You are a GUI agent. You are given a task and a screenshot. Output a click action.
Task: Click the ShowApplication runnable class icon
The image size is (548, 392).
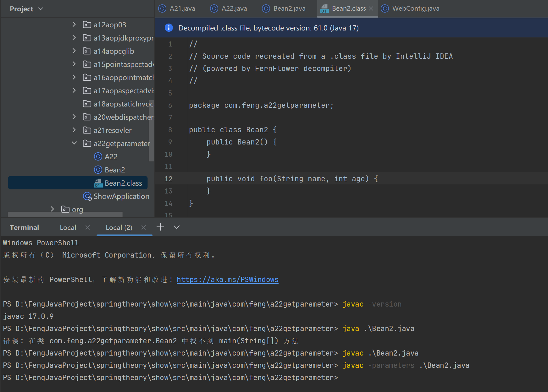point(87,196)
